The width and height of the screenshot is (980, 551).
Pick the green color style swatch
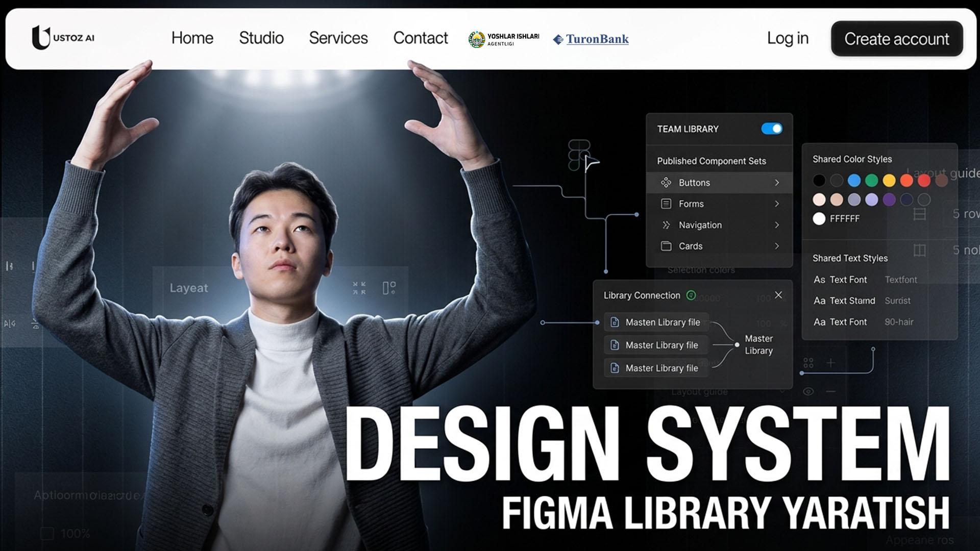[872, 180]
